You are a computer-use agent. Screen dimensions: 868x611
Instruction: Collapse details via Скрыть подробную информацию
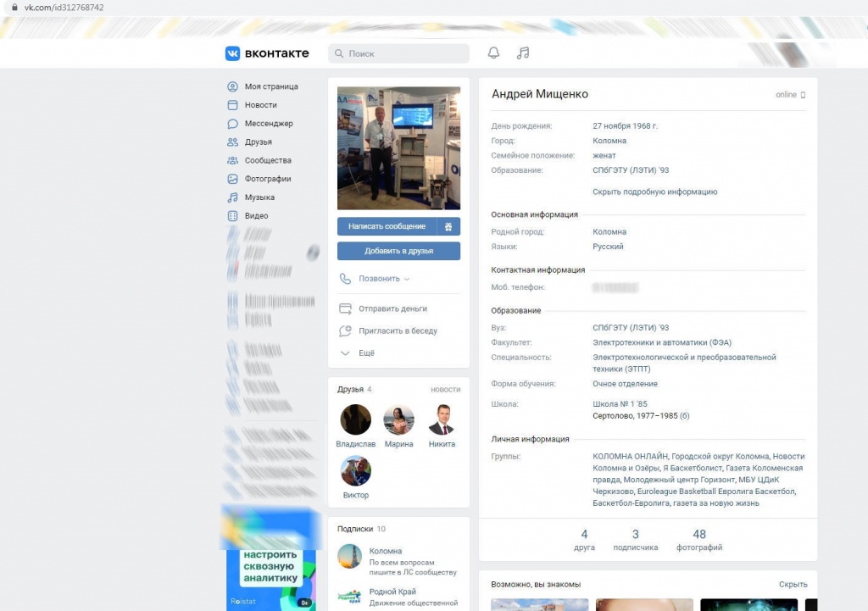[x=656, y=192]
